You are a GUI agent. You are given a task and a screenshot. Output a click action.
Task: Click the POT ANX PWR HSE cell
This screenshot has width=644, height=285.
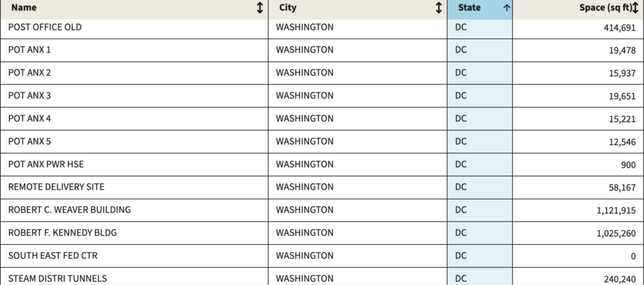click(x=46, y=164)
